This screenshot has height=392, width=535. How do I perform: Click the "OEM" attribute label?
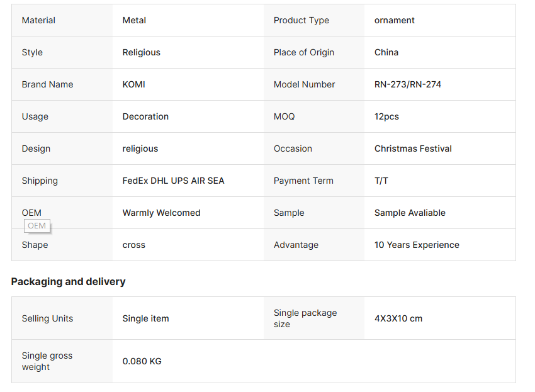pyautogui.click(x=31, y=213)
